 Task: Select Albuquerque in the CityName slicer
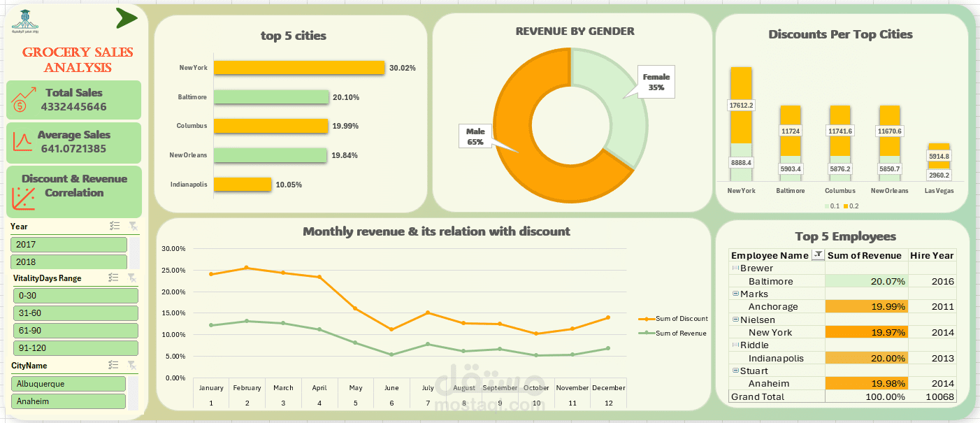68,383
